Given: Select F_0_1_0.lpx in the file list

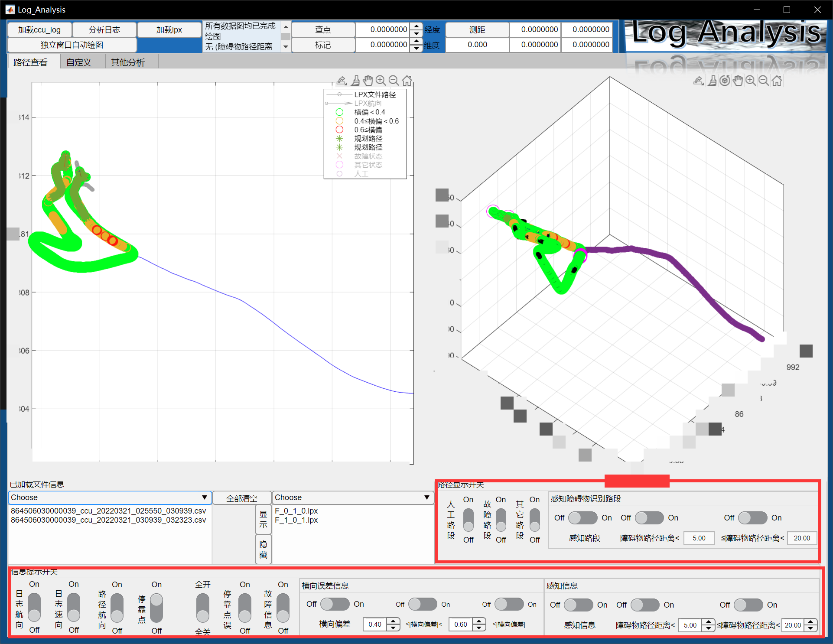Looking at the screenshot, I should click(x=296, y=511).
